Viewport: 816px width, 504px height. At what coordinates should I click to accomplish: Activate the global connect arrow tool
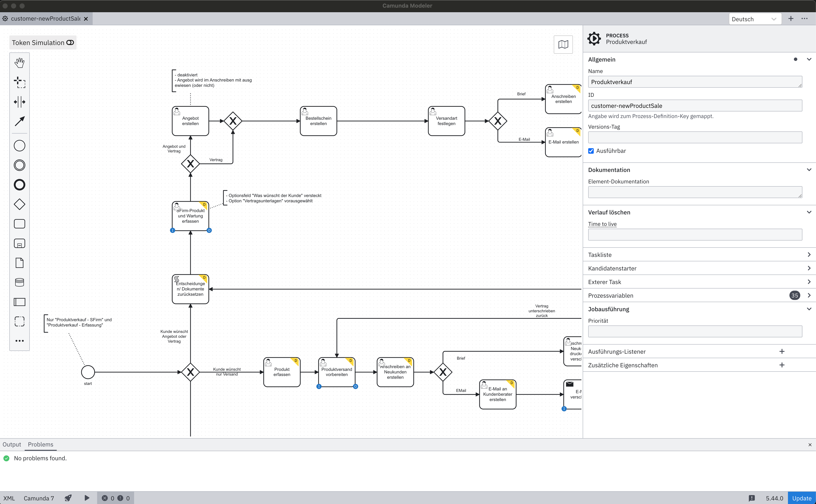(19, 121)
